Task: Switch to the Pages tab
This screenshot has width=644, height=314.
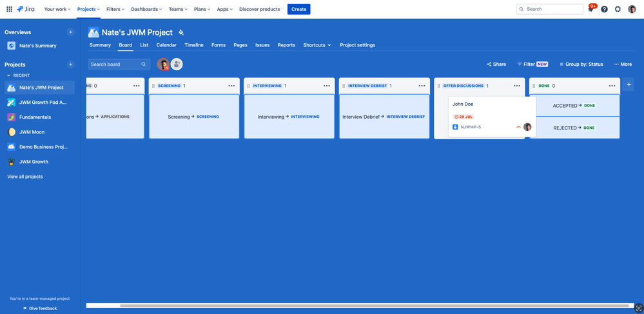Action: click(240, 45)
